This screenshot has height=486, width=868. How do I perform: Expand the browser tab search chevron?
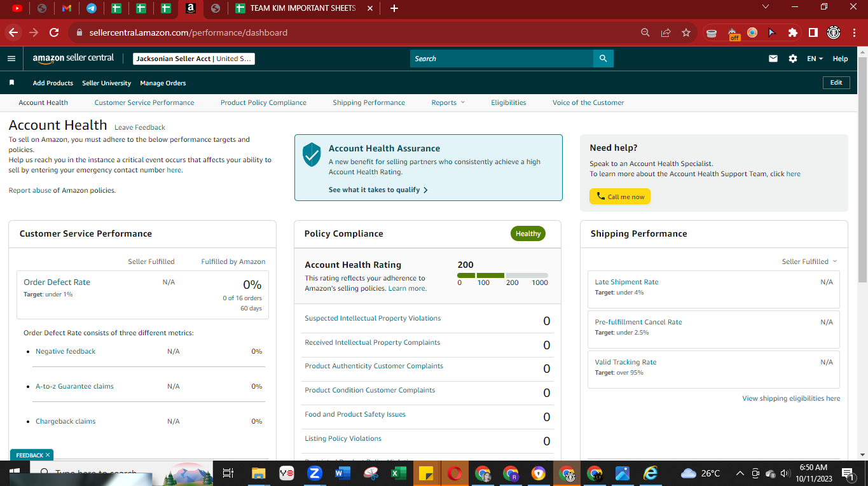coord(766,7)
